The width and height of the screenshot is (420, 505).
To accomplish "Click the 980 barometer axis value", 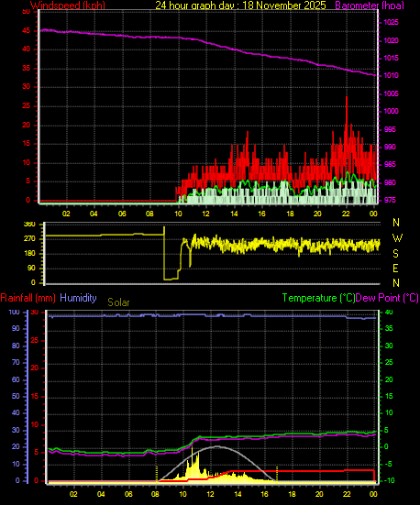I will coord(390,182).
